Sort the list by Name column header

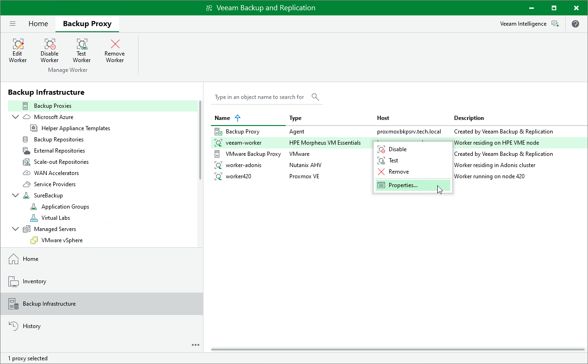coord(223,118)
